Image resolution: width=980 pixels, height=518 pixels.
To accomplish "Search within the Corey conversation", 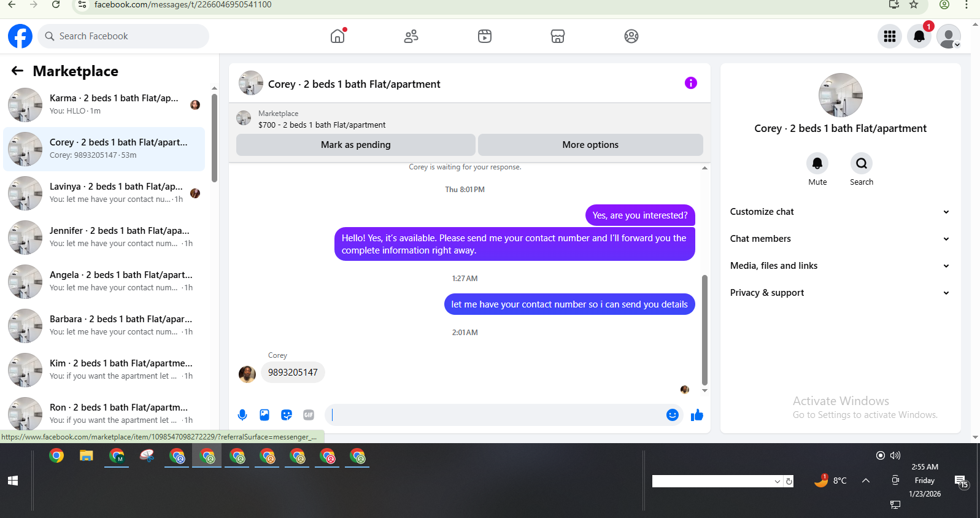I will click(862, 163).
